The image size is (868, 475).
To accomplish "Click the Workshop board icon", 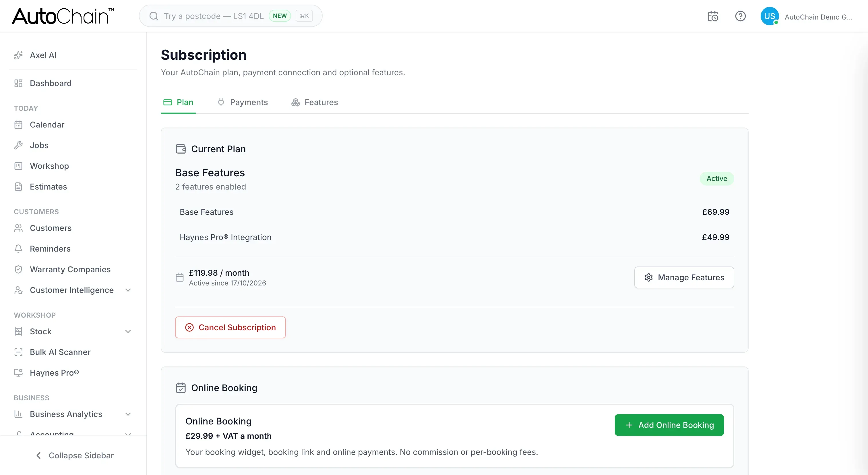I will pos(18,166).
